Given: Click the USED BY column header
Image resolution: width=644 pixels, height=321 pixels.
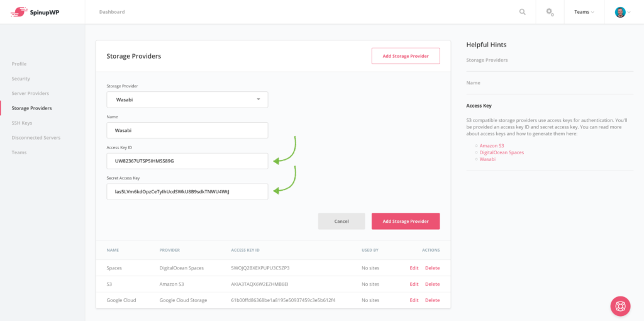Looking at the screenshot, I should [x=370, y=250].
